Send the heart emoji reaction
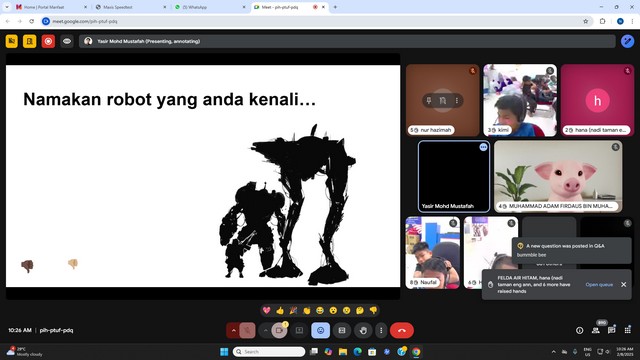The image size is (640, 360). tap(267, 311)
